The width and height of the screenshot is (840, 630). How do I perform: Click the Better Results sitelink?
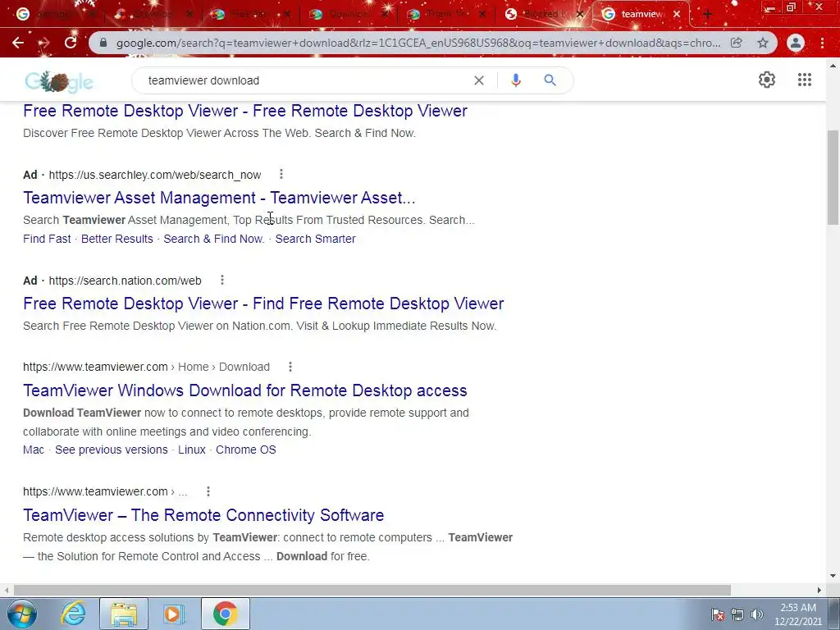(116, 239)
